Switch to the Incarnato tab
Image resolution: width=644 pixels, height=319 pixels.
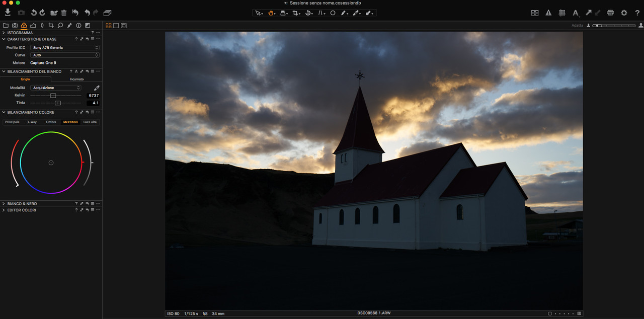point(76,79)
